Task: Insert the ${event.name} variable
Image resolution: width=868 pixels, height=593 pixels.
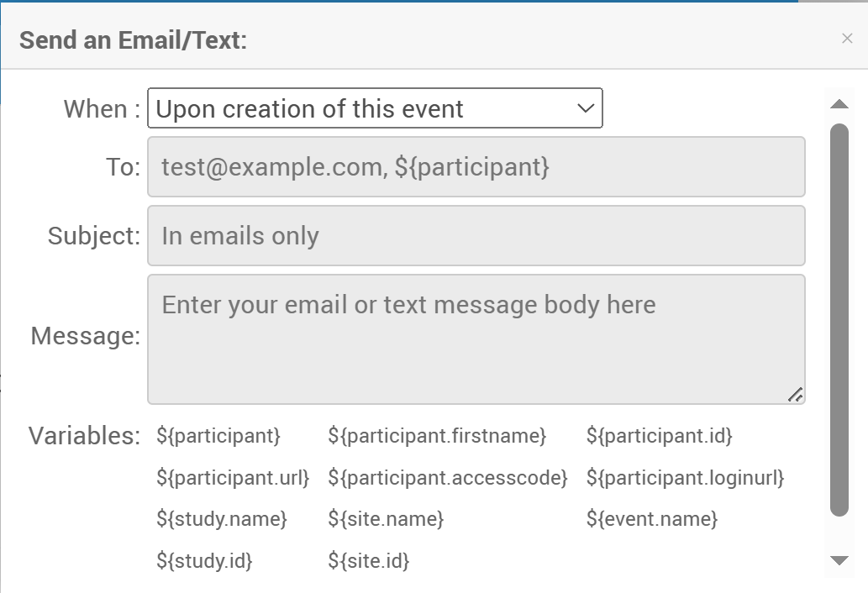Action: click(x=652, y=519)
